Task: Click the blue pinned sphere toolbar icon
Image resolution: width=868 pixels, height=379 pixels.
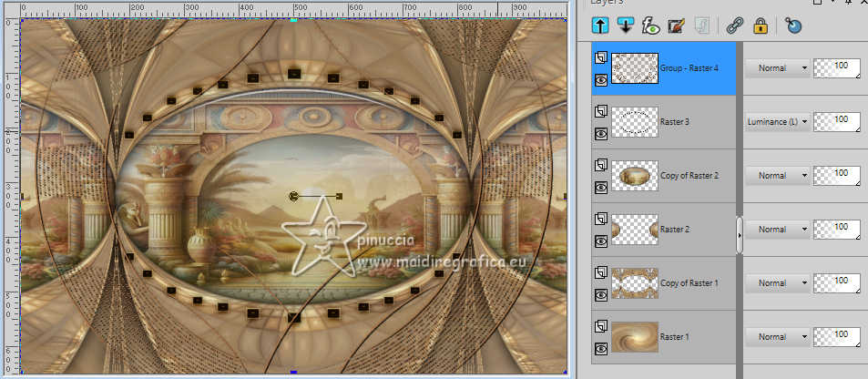Action: [x=792, y=26]
